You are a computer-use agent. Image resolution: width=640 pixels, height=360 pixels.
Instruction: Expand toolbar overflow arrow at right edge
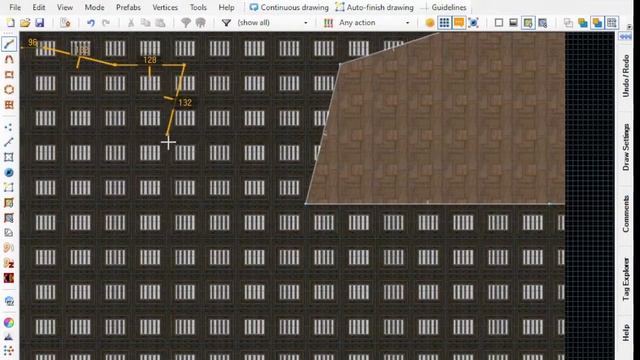click(x=629, y=27)
